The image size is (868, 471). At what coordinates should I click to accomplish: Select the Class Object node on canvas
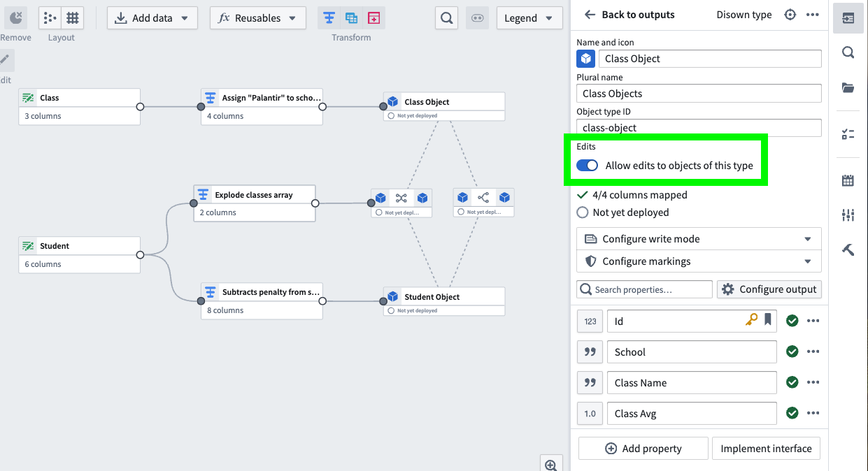pyautogui.click(x=443, y=106)
